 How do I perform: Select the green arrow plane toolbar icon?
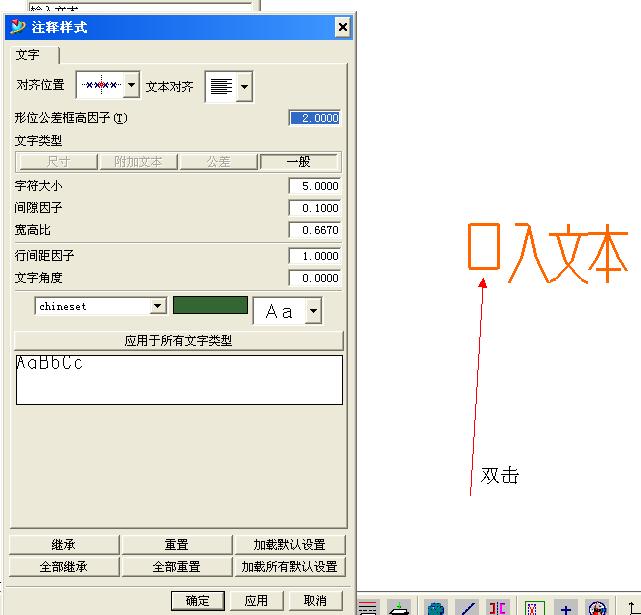[x=399, y=608]
